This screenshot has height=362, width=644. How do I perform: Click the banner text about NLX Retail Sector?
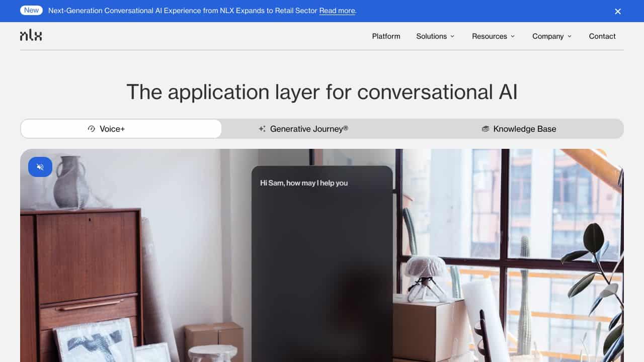pyautogui.click(x=183, y=11)
